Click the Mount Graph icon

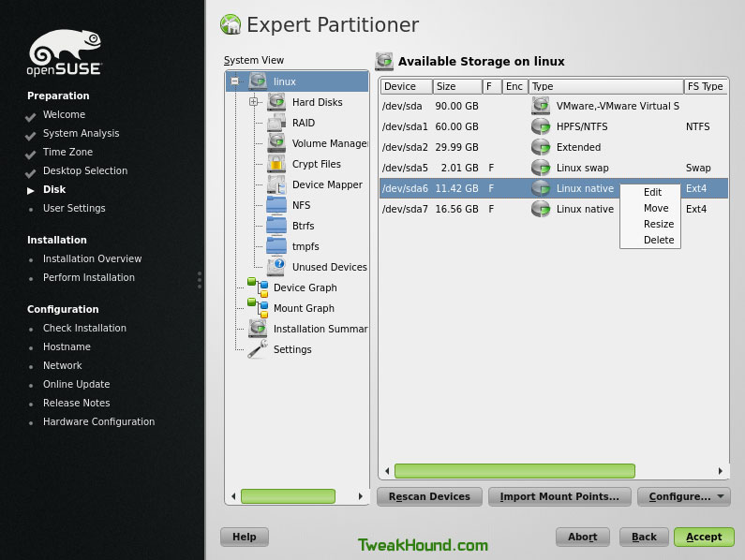[258, 308]
